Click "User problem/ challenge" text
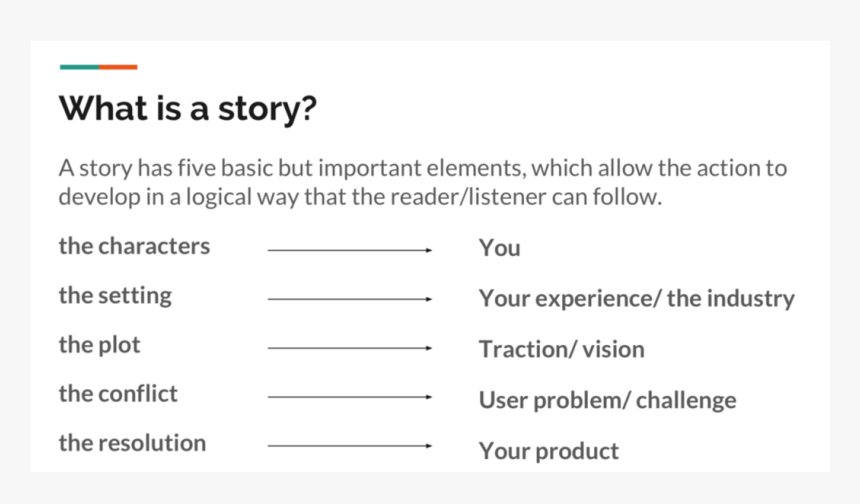This screenshot has height=504, width=860. pyautogui.click(x=607, y=400)
